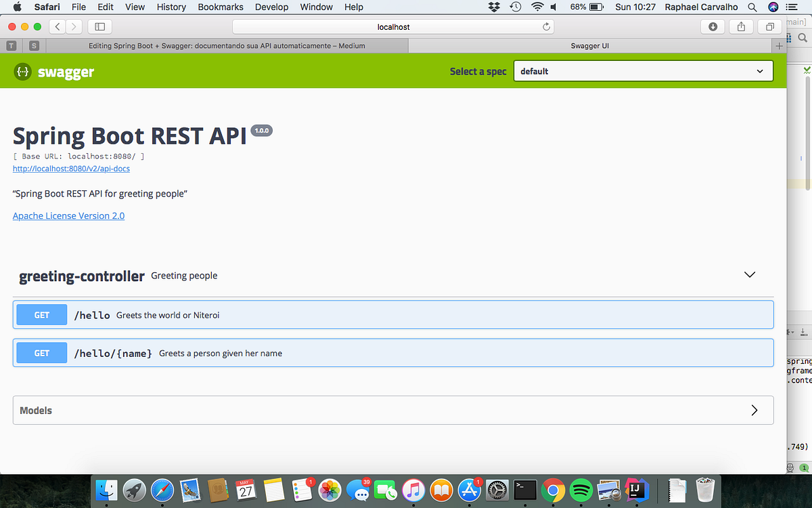The image size is (812, 508).
Task: Expand the Models section
Action: coord(754,410)
